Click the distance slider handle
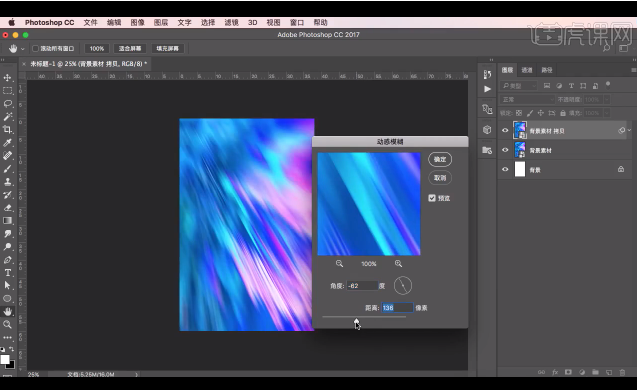This screenshot has width=637, height=390. click(356, 322)
